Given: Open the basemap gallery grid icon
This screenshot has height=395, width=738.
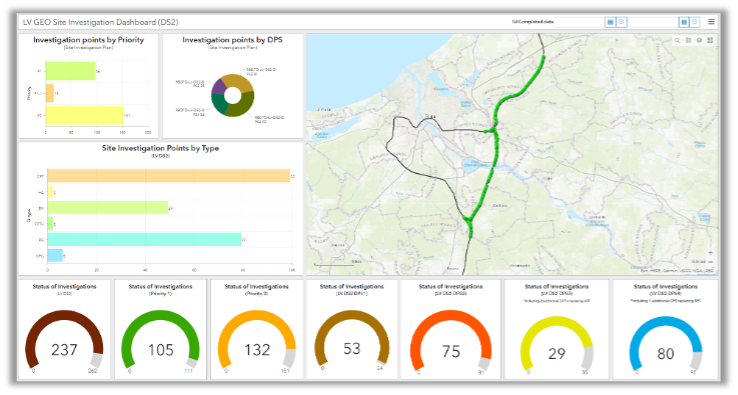Looking at the screenshot, I should [x=710, y=40].
